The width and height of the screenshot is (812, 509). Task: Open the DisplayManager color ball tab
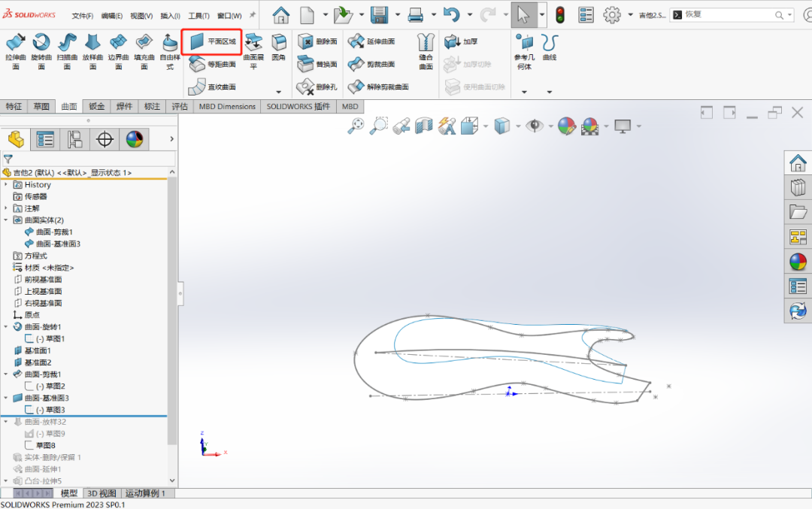tap(134, 139)
